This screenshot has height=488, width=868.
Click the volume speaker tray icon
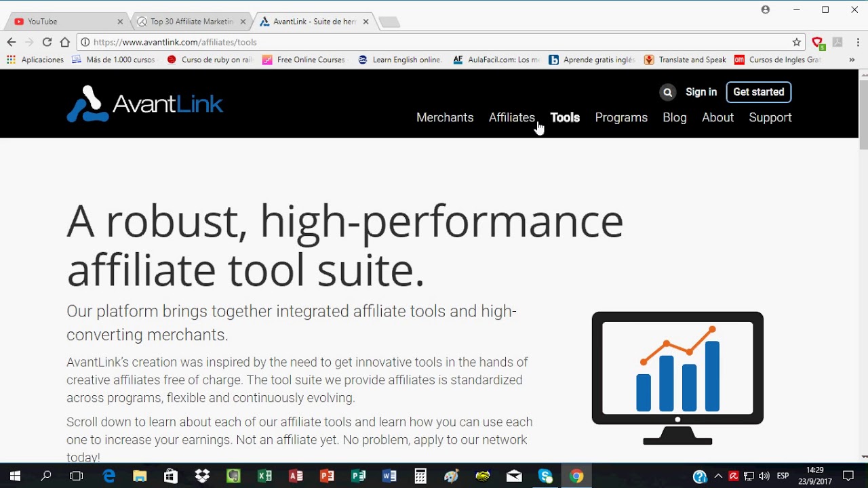pyautogui.click(x=764, y=476)
